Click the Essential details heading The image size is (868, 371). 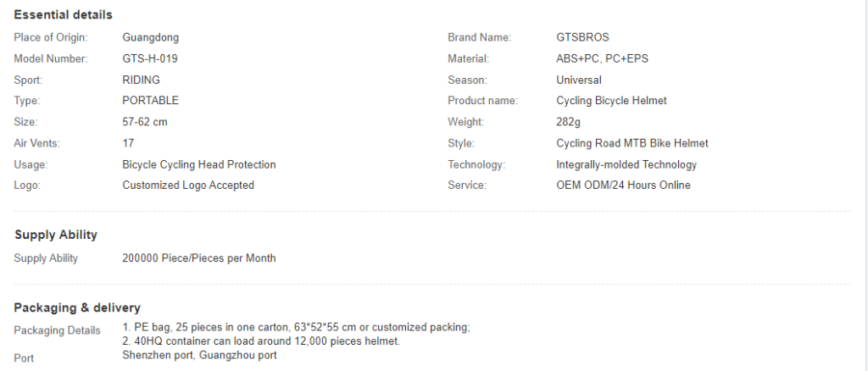tap(63, 15)
